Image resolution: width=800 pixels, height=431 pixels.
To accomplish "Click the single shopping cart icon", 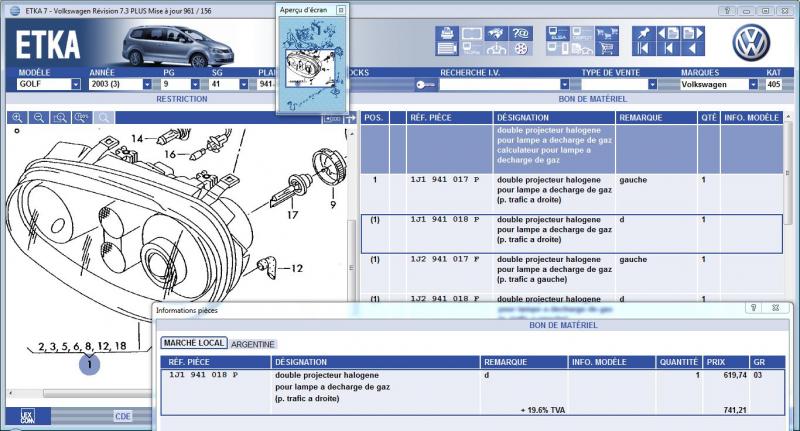I will click(606, 49).
